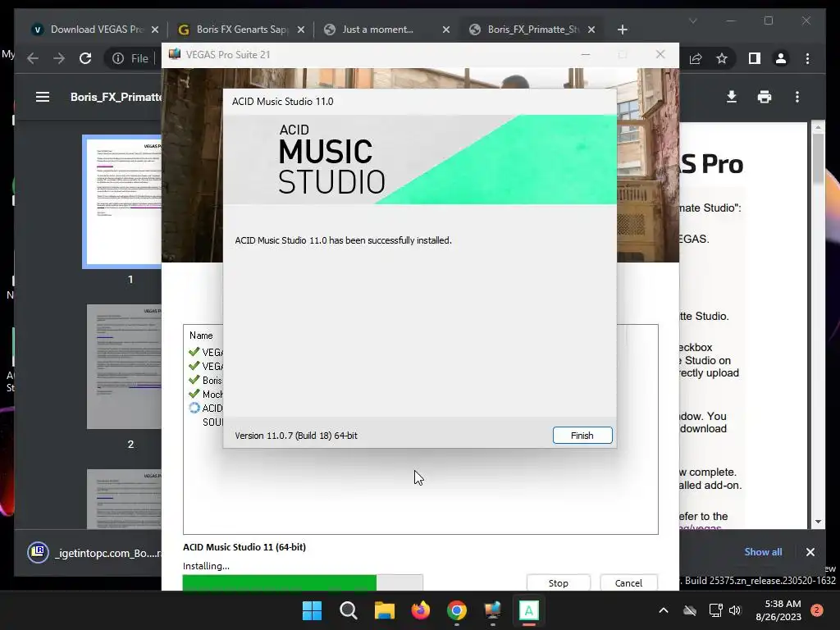This screenshot has height=630, width=840.
Task: Select the Mocha row in installer list
Action: point(206,395)
